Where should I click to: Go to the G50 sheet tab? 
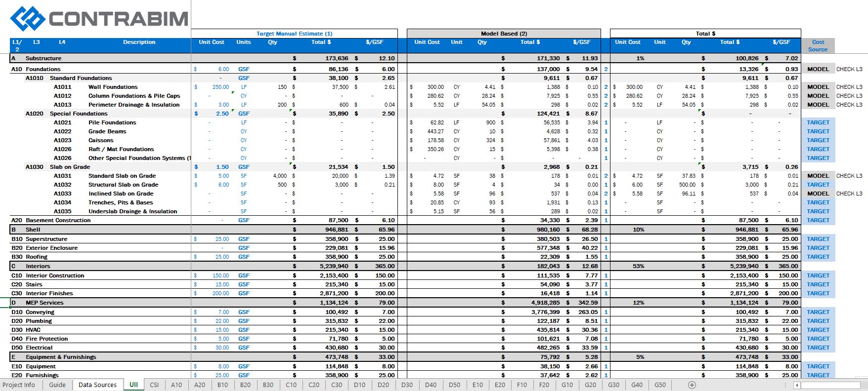[660, 385]
